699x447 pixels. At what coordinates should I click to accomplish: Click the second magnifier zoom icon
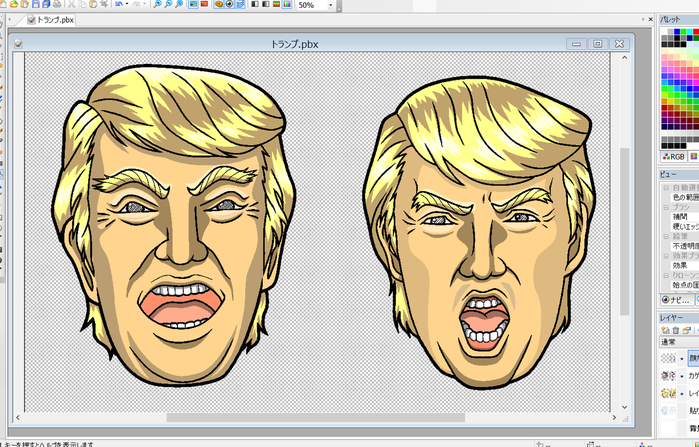(x=169, y=4)
